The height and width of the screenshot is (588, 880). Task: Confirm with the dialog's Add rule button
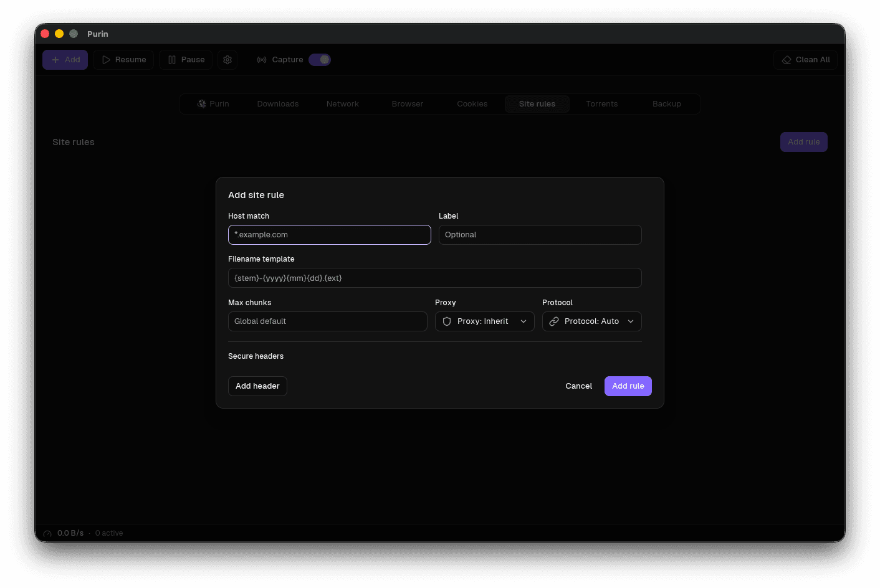[x=628, y=386]
